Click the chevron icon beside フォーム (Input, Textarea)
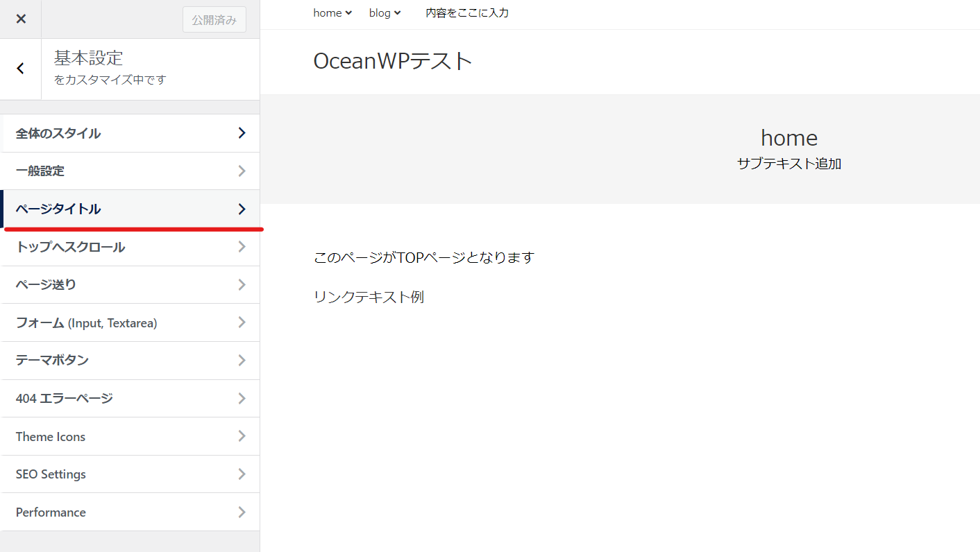This screenshot has height=552, width=980. click(x=242, y=322)
